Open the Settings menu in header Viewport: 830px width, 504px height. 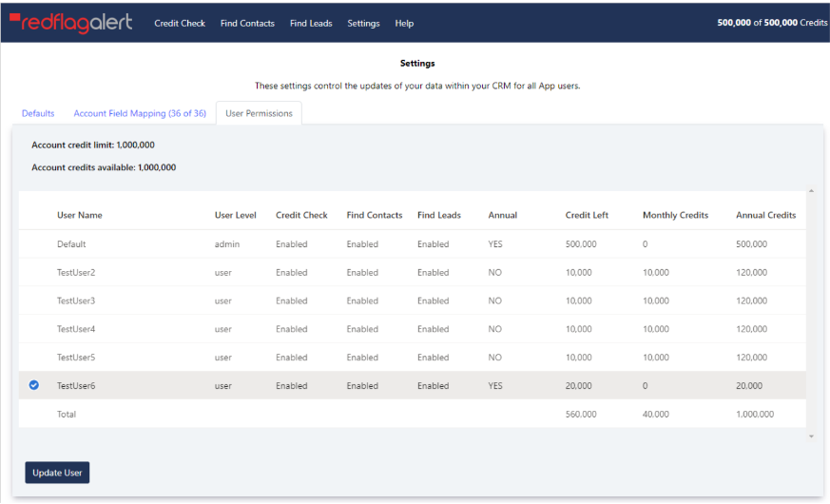[x=363, y=23]
